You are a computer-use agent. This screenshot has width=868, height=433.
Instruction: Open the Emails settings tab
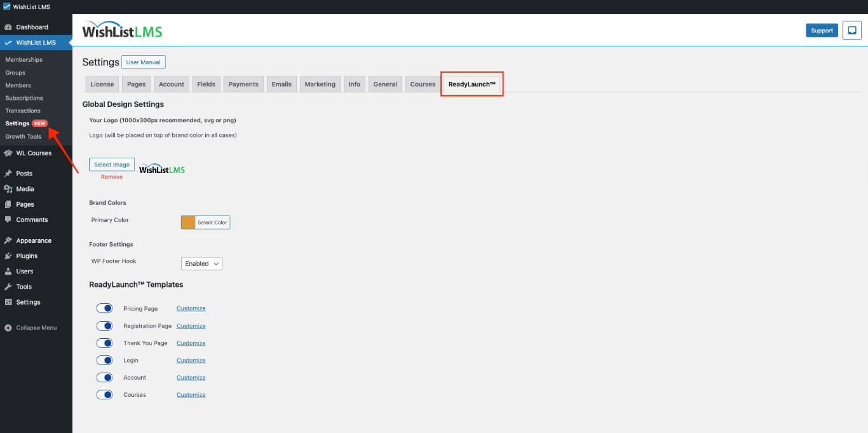click(x=281, y=84)
